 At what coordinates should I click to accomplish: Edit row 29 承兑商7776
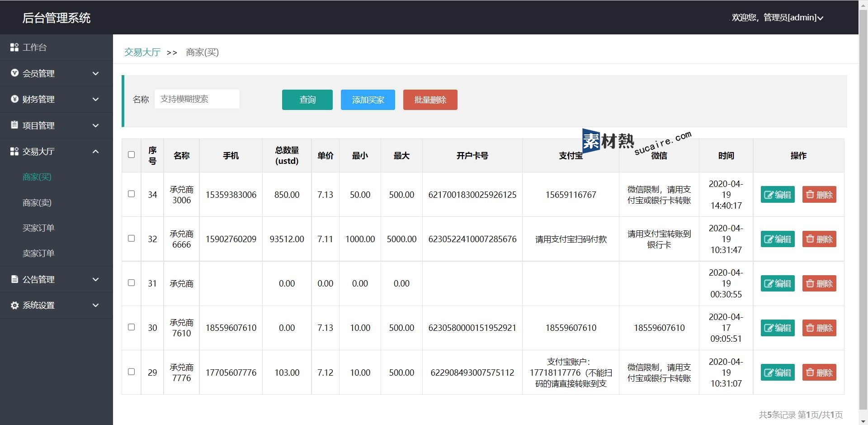pos(778,372)
